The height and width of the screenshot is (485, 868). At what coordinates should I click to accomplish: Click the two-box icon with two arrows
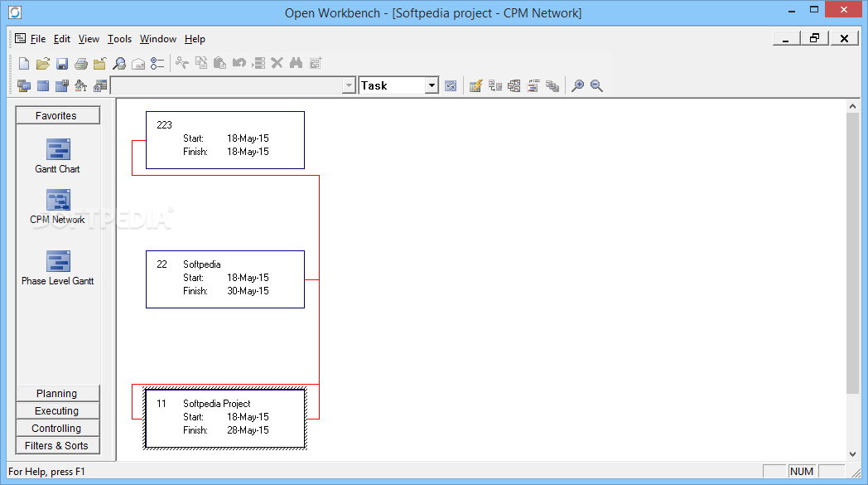coord(495,85)
